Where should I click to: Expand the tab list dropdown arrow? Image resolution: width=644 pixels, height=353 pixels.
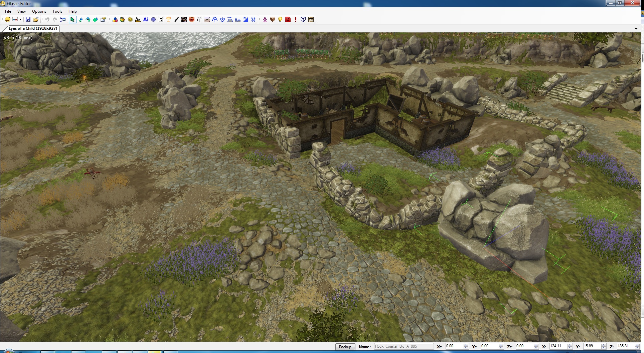tap(636, 29)
